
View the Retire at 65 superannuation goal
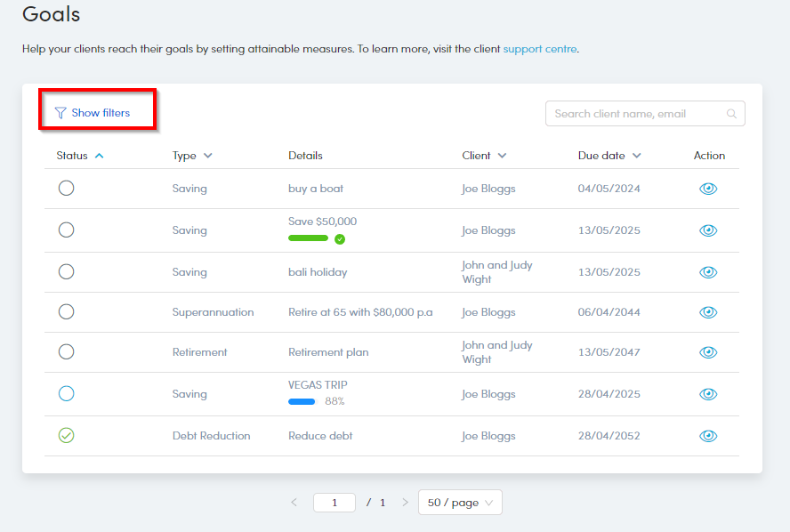[x=708, y=312]
